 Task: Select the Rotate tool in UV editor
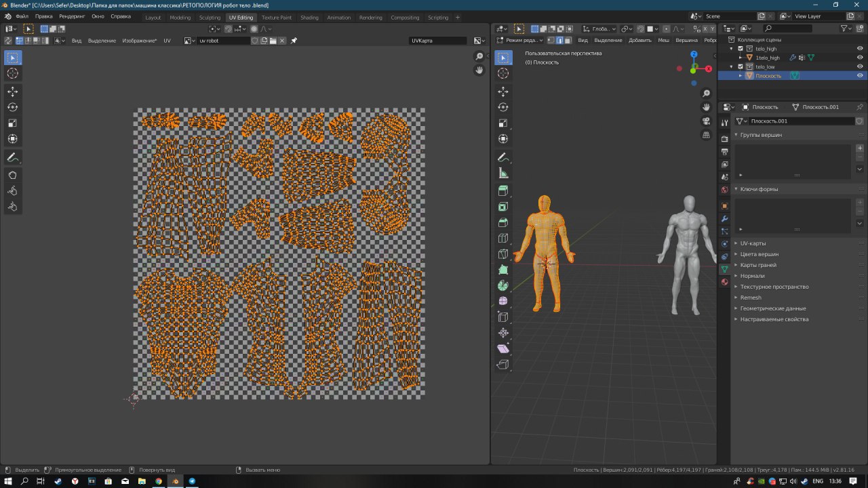pos(12,107)
